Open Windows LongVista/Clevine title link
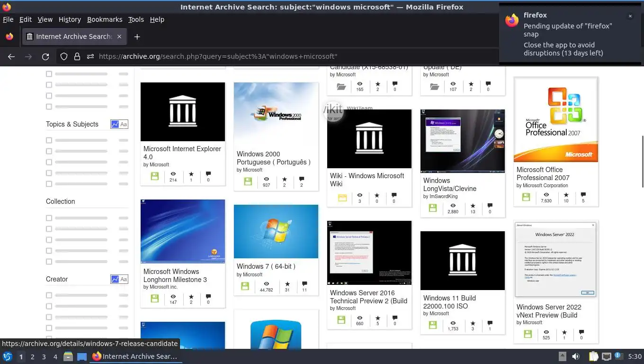 coord(450,184)
